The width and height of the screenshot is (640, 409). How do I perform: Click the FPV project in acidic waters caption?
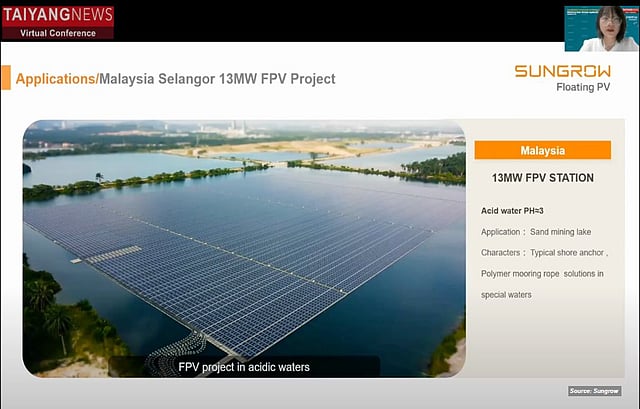(x=244, y=367)
